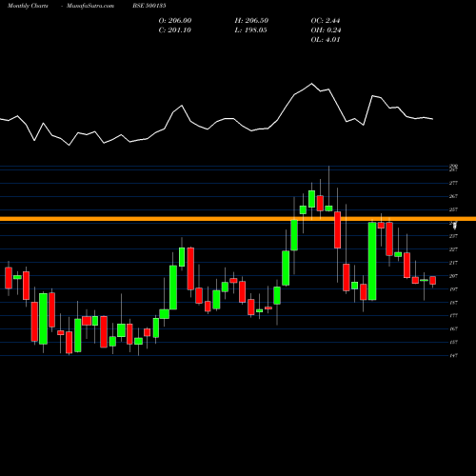
Task: Click the peak of the white indicator line
Action: click(x=311, y=84)
